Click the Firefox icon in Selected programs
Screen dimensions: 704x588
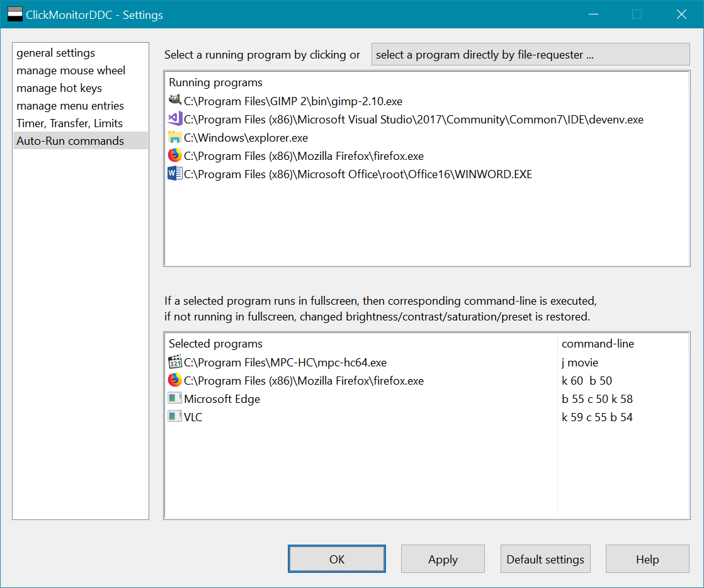174,380
